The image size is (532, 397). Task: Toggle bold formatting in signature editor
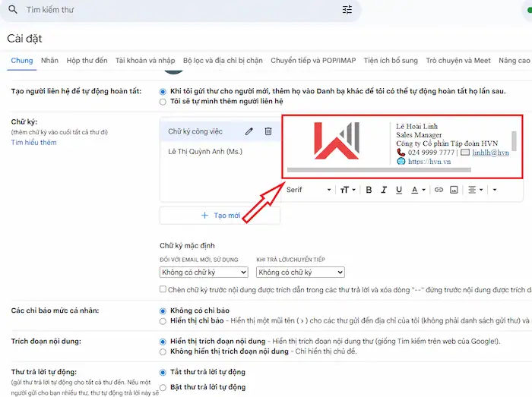coord(369,190)
